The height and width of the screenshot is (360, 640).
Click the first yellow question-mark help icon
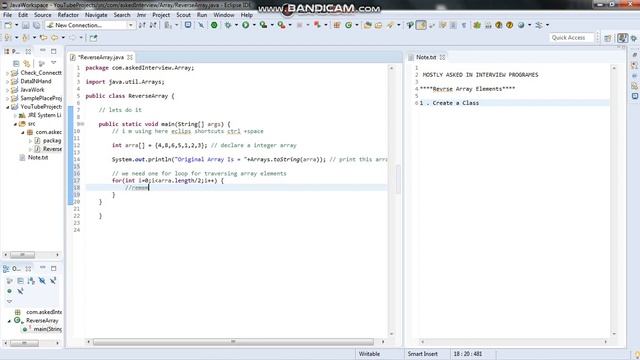point(498,25)
